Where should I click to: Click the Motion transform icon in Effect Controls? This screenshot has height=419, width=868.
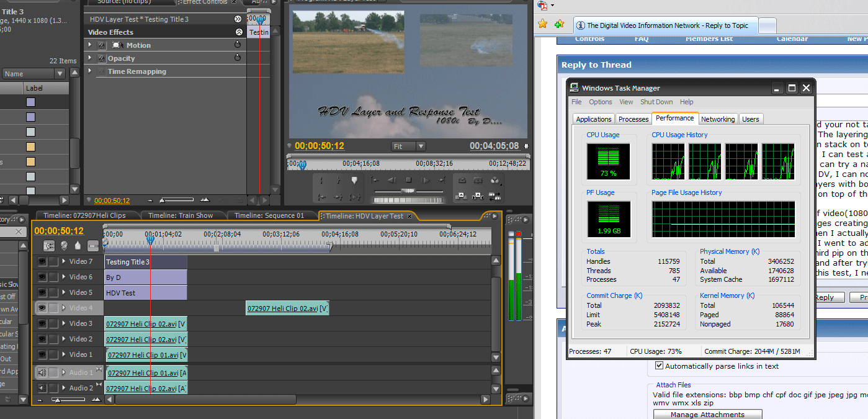coord(117,45)
